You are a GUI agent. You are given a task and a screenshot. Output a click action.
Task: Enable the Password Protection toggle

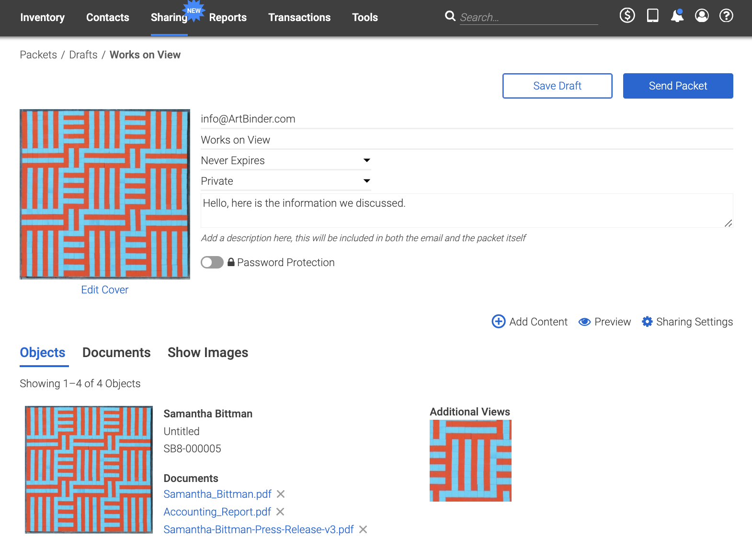(212, 262)
